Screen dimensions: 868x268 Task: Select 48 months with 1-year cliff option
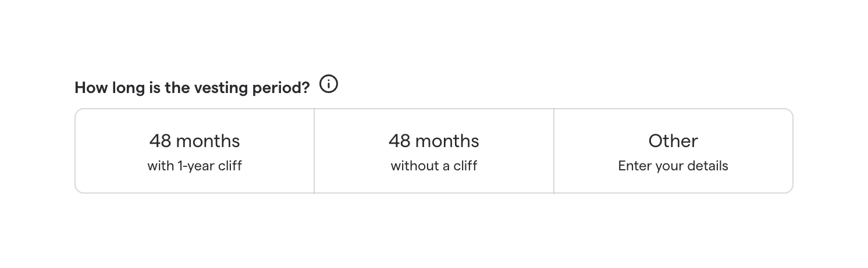coord(194,151)
